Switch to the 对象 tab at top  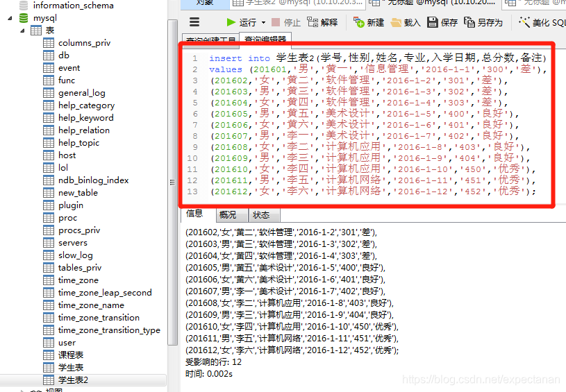point(205,3)
